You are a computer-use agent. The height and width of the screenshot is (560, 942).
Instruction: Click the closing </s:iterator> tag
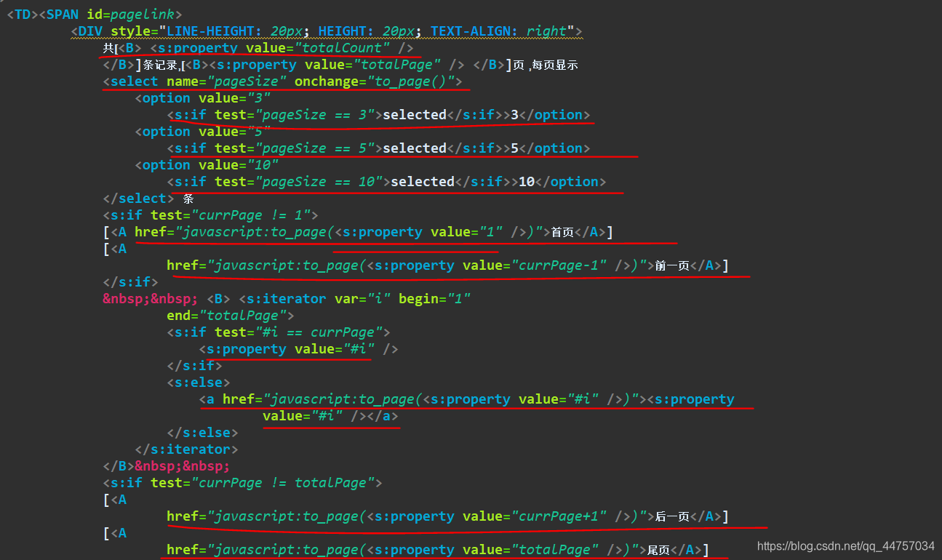point(186,449)
